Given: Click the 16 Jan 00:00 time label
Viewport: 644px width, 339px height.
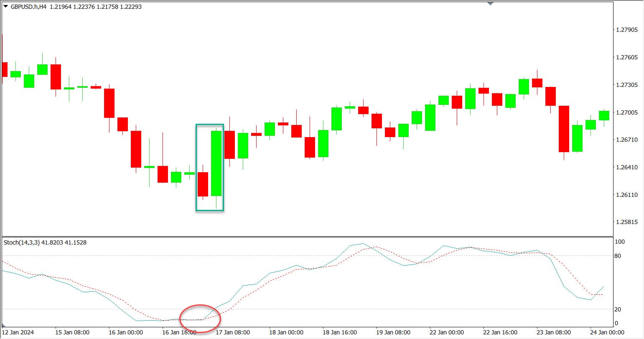Looking at the screenshot, I should pos(126,333).
